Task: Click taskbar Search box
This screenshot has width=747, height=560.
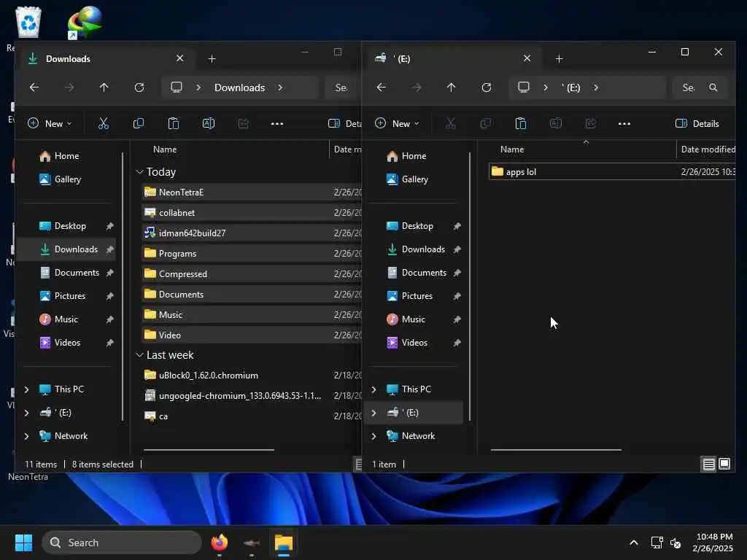Action: (x=122, y=542)
